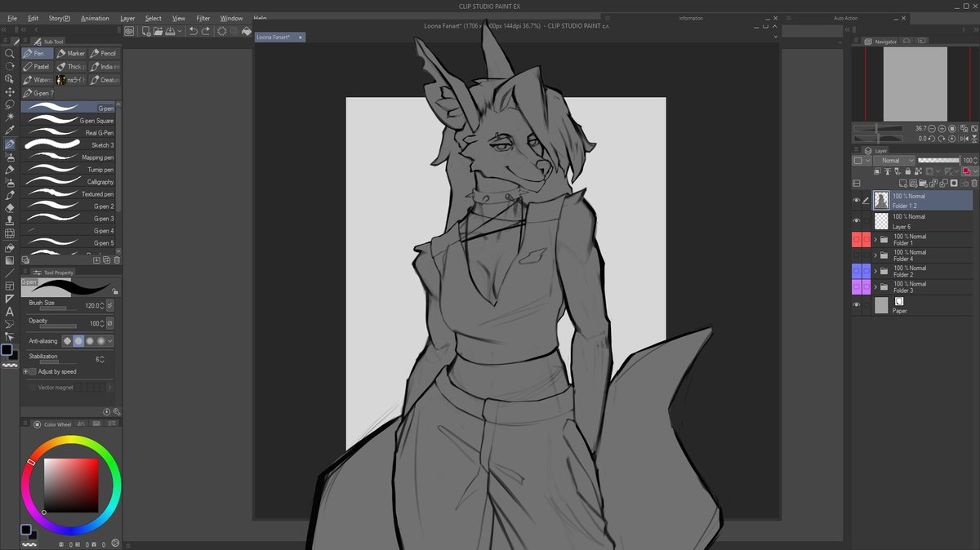Open the Layer menu
The image size is (980, 550).
tap(127, 18)
